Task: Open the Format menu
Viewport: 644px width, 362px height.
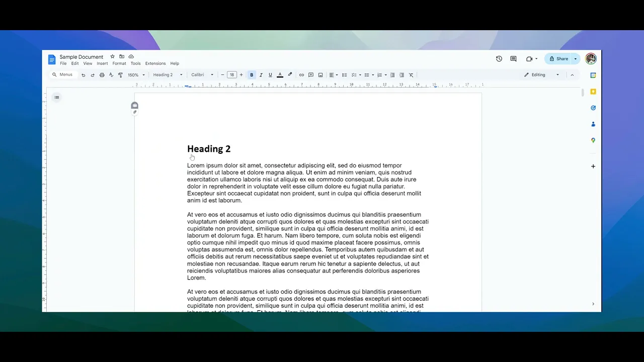Action: 119,63
